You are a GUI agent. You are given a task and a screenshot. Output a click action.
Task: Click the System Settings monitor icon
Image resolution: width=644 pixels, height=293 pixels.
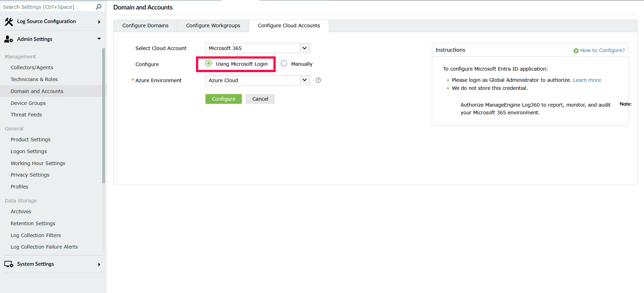click(9, 264)
